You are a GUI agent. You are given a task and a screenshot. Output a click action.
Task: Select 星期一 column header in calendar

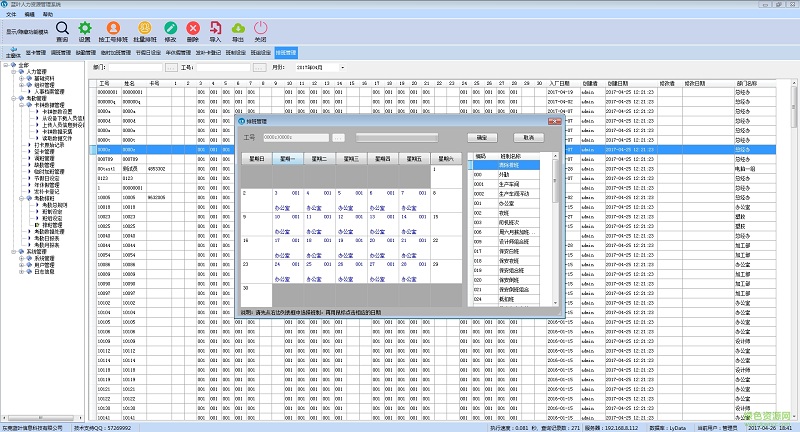tap(287, 158)
